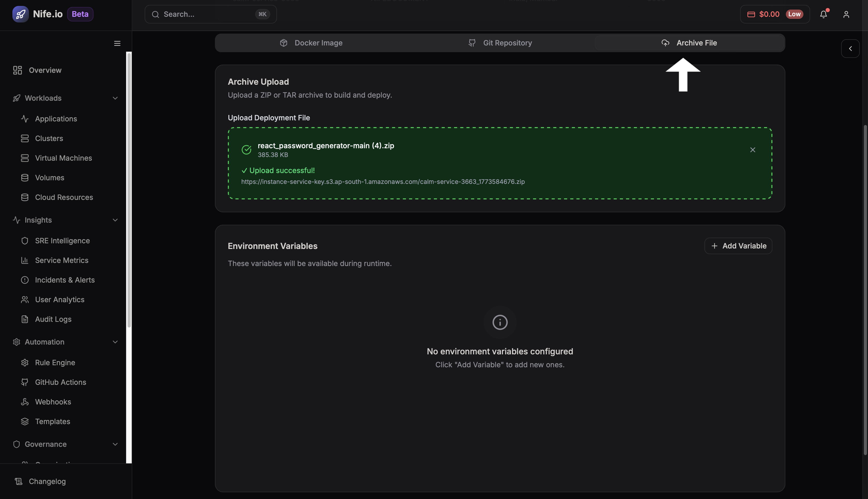Screen dimensions: 868x499
Task: Open the GitHub Actions icon
Action: coord(25,382)
